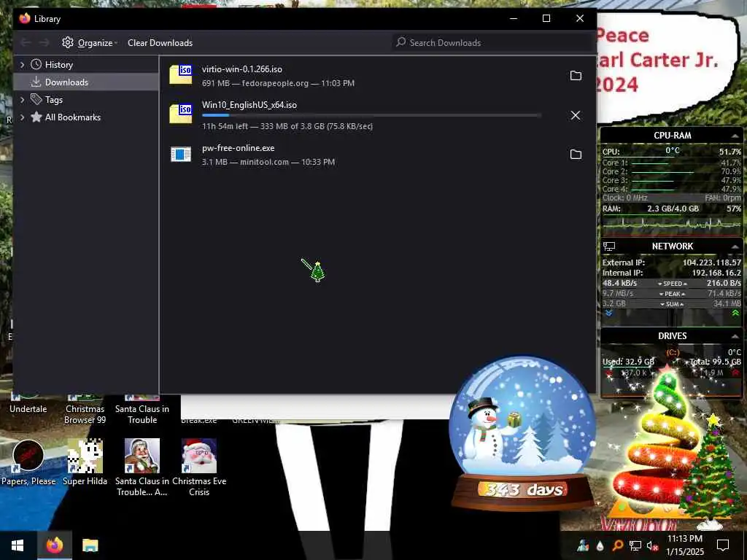
Task: Open the Christmas Browser 99 shortcut
Action: 85,408
